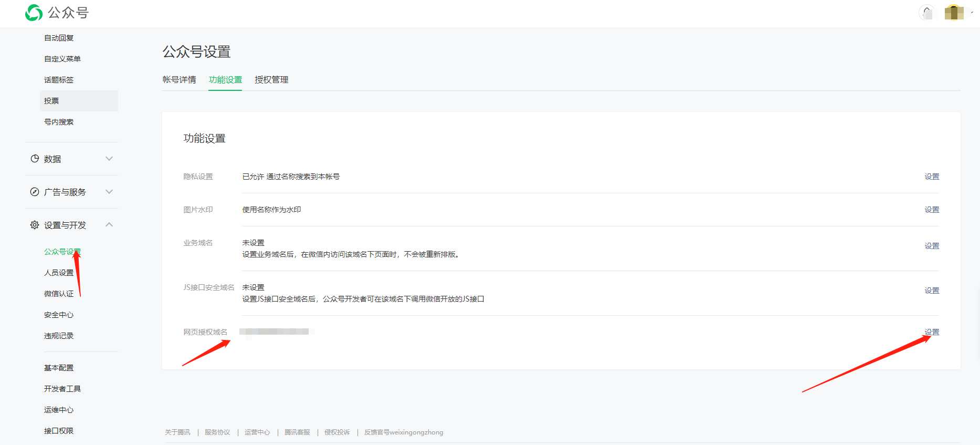Click 设置 for 网页授权域名 row
The height and width of the screenshot is (445, 980).
tap(932, 332)
